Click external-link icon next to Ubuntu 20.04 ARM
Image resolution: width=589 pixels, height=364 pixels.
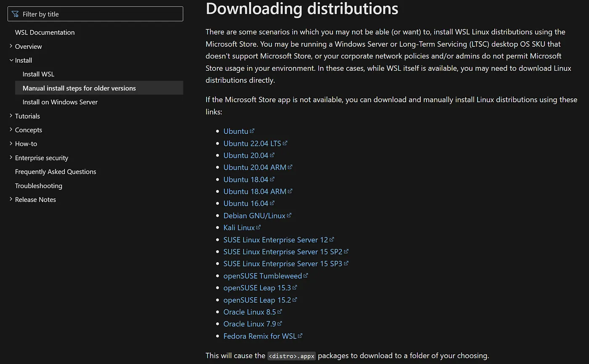tap(290, 167)
